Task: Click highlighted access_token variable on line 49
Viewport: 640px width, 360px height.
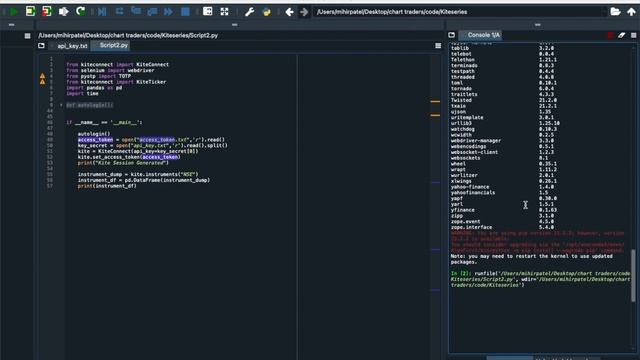Action: click(x=96, y=140)
